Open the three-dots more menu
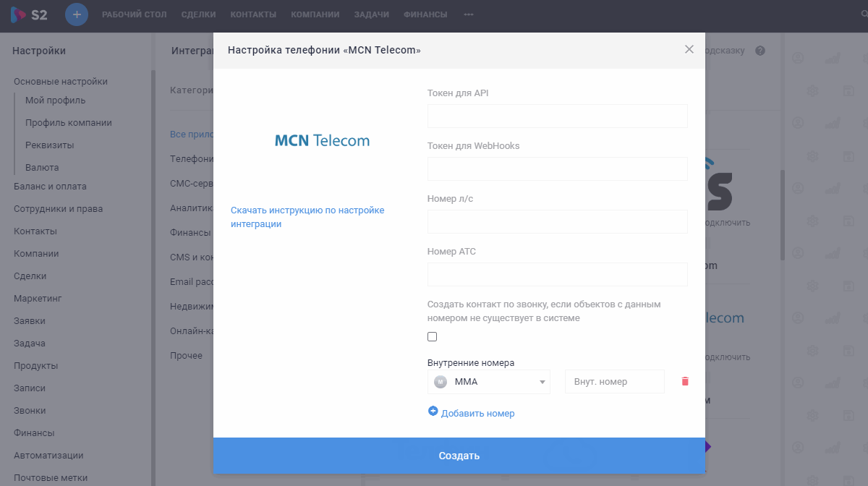This screenshot has width=868, height=486. 469,14
